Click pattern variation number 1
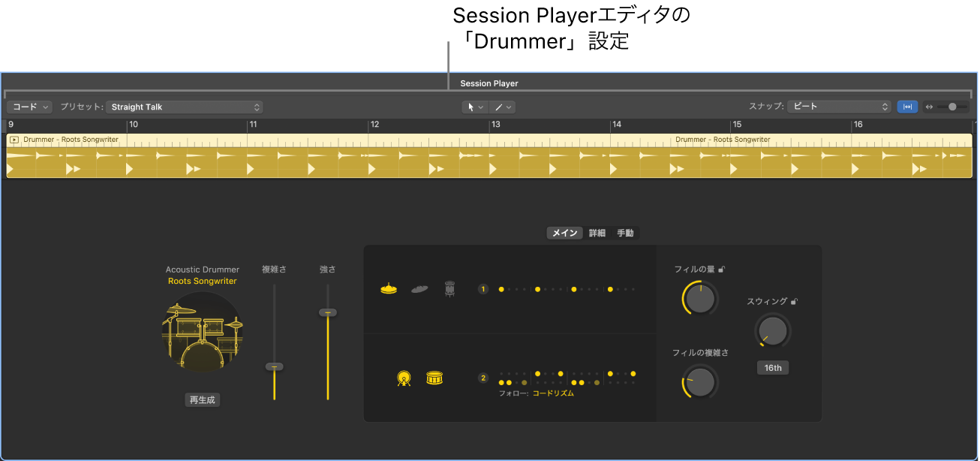Screen dimensions: 980x461 [483, 289]
